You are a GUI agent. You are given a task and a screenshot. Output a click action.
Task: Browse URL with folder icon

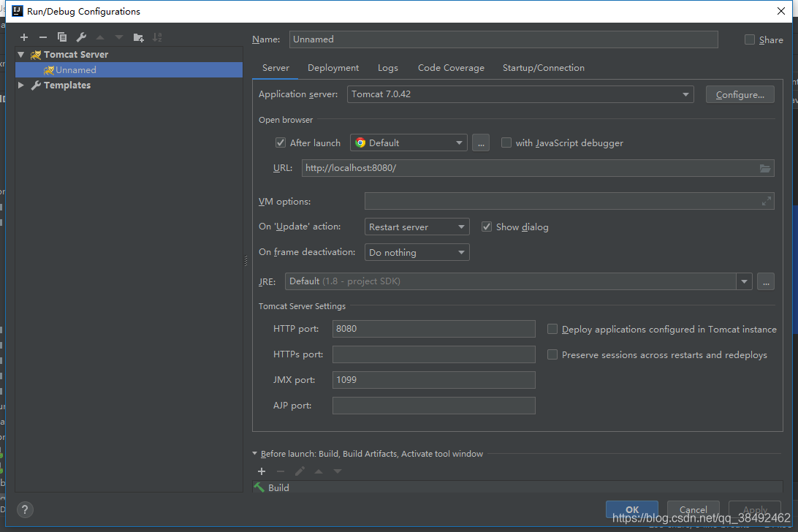pos(765,168)
